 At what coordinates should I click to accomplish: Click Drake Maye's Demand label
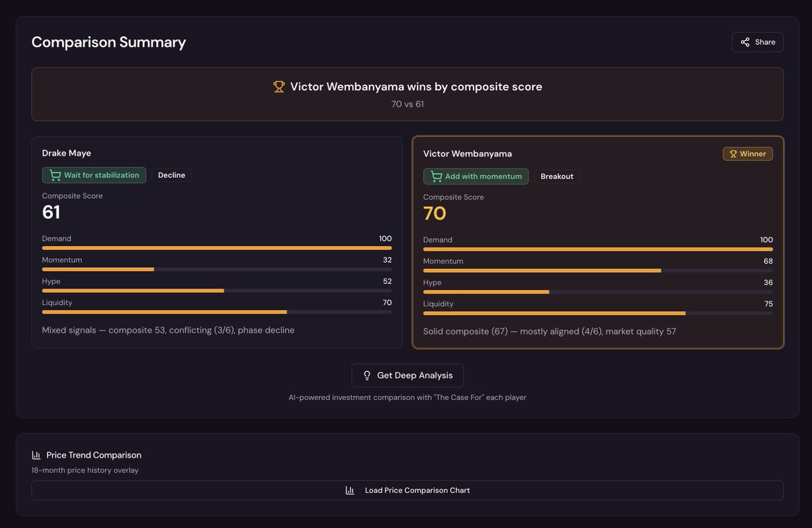(x=56, y=239)
